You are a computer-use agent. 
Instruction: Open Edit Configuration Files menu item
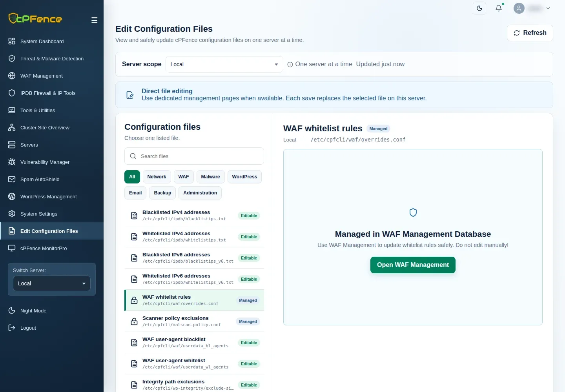point(52,231)
